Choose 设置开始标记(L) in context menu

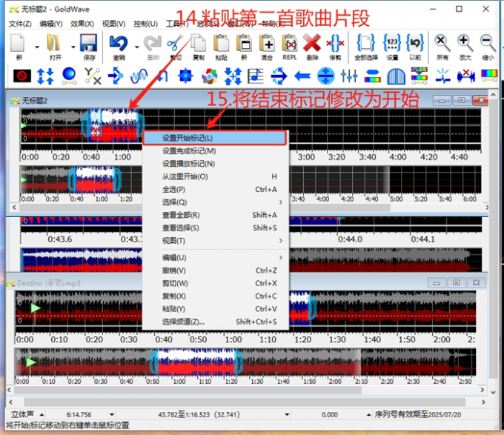pos(214,138)
